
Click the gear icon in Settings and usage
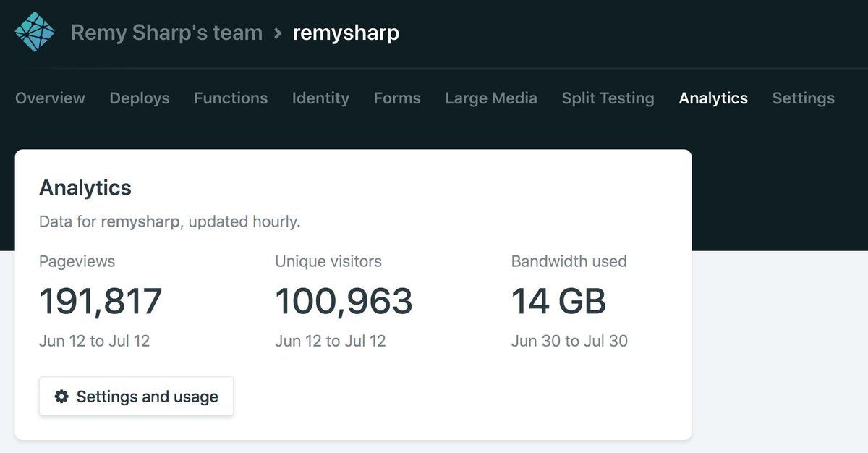pyautogui.click(x=61, y=397)
